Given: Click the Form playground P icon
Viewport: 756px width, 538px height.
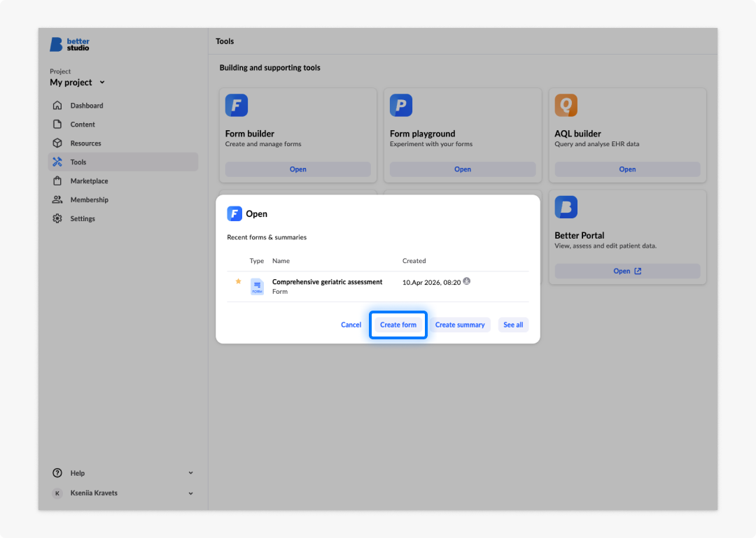Looking at the screenshot, I should tap(400, 105).
